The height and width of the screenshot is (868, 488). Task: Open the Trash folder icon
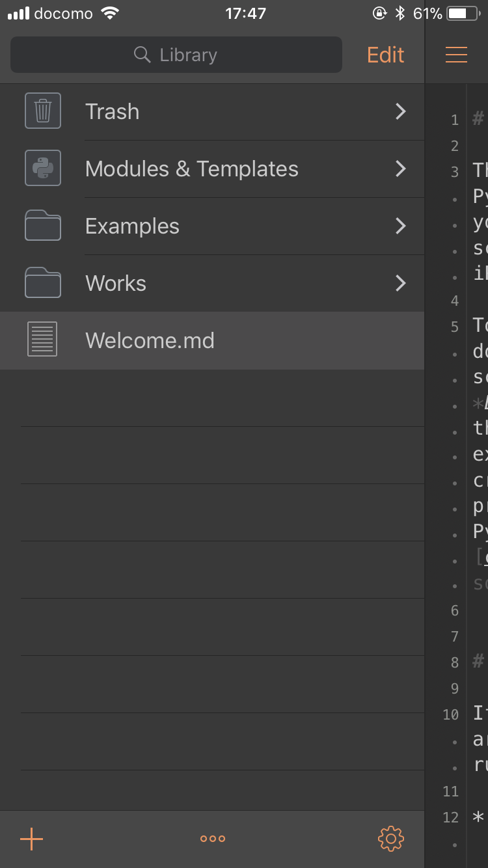42,111
